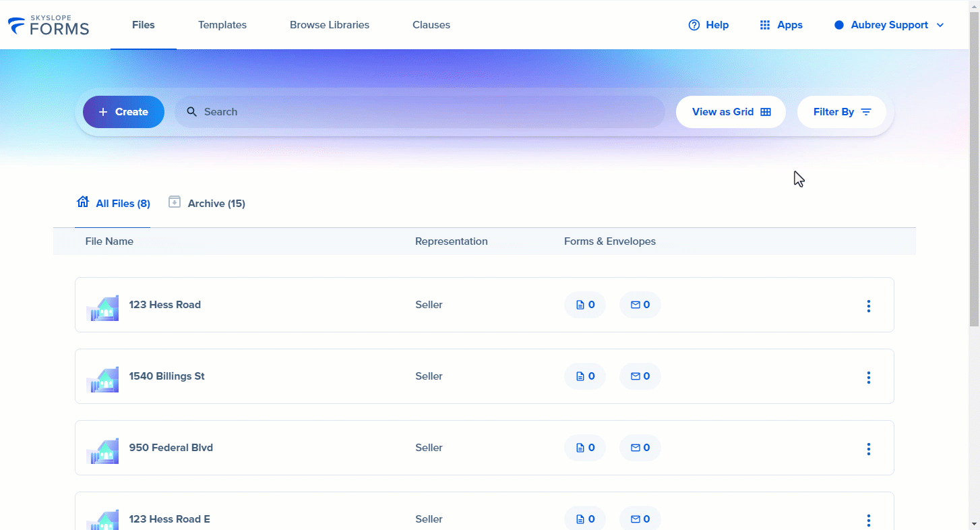Click the View as Grid button
This screenshot has height=530, width=980.
(x=731, y=112)
